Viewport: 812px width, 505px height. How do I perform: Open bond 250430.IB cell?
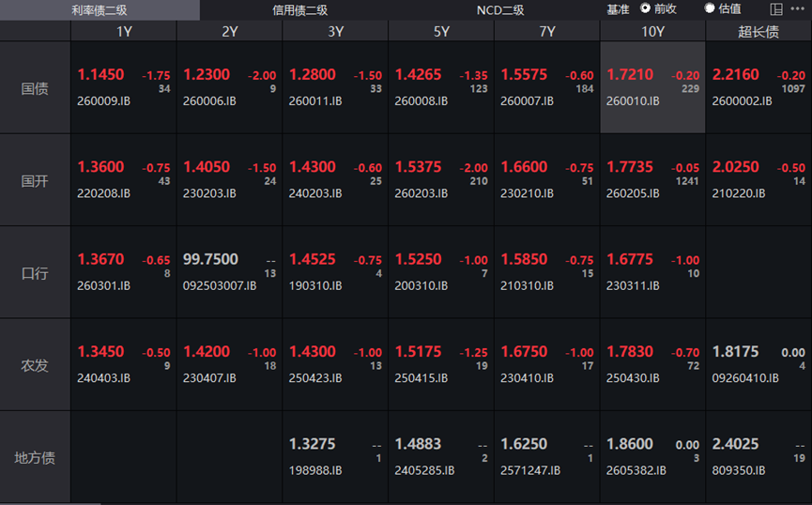coord(653,364)
